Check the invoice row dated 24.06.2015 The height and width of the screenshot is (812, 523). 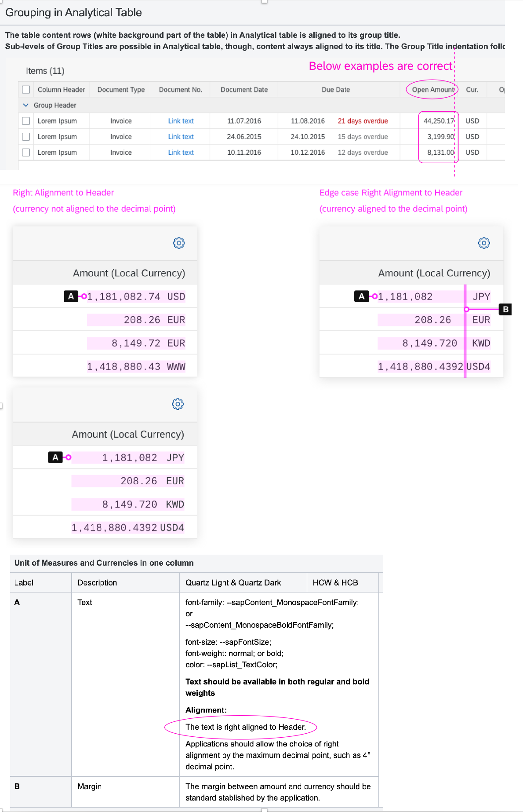(x=25, y=137)
